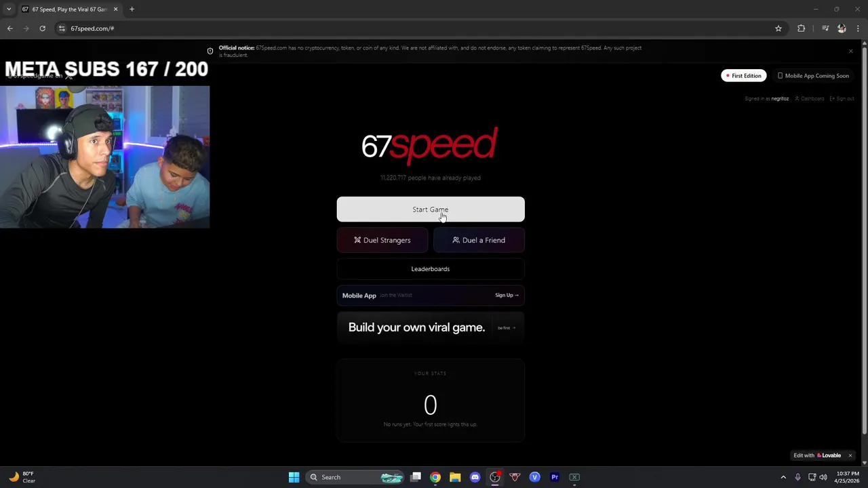Open File Explorer from the taskbar

tap(455, 477)
